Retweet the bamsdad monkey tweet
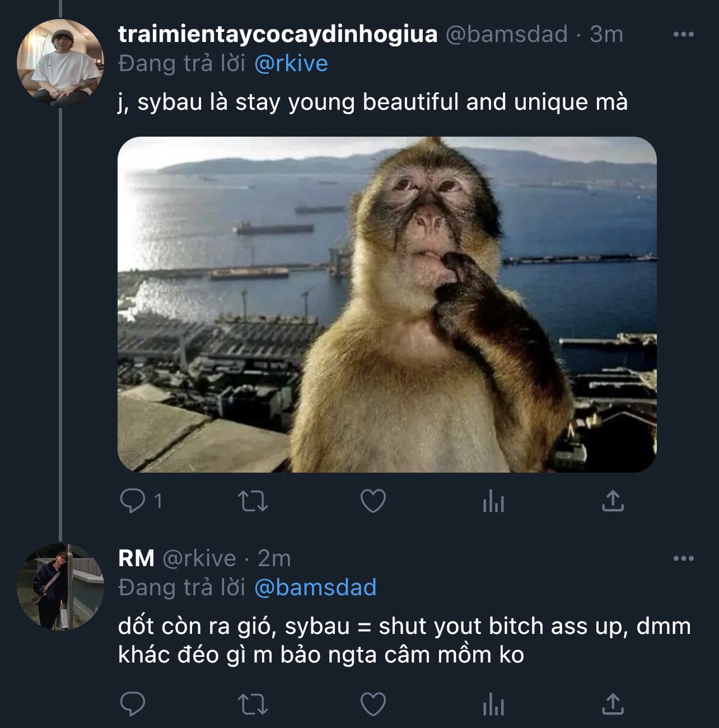This screenshot has width=719, height=728. 253,501
